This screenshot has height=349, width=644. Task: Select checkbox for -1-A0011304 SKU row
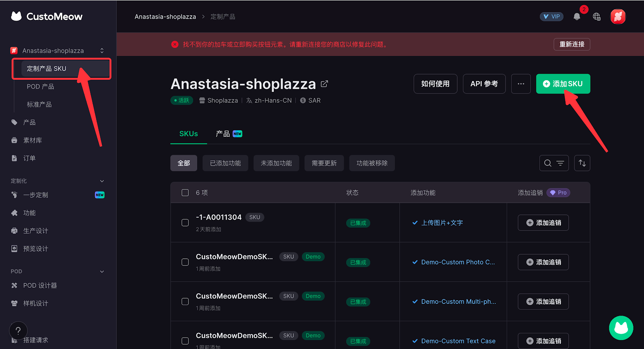(x=185, y=223)
